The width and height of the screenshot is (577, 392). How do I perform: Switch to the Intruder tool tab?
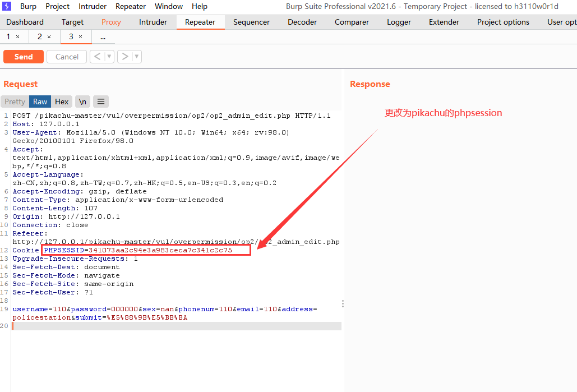[153, 22]
